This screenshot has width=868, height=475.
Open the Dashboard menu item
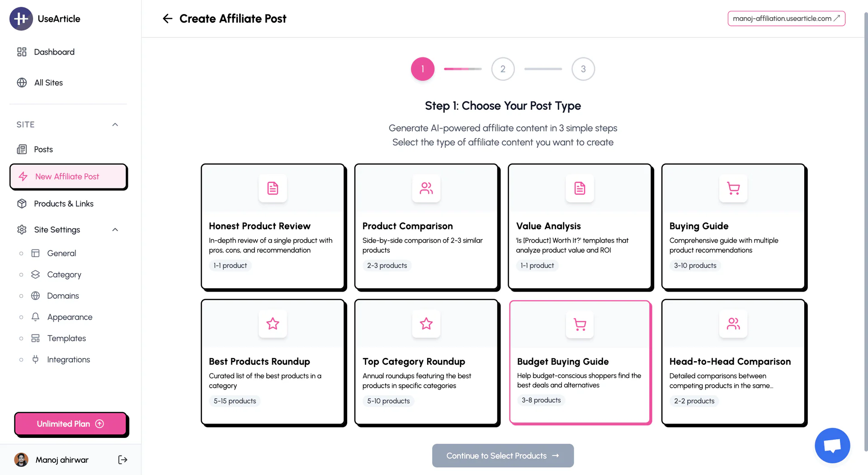click(54, 52)
